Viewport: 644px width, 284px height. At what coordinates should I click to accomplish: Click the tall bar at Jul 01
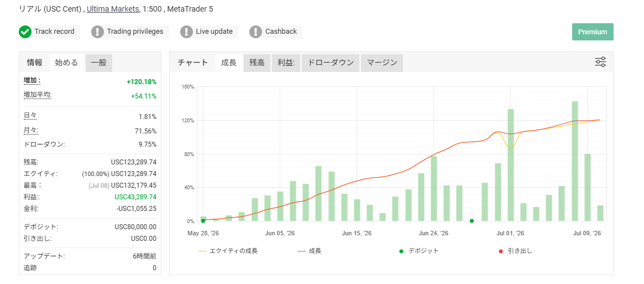point(511,165)
